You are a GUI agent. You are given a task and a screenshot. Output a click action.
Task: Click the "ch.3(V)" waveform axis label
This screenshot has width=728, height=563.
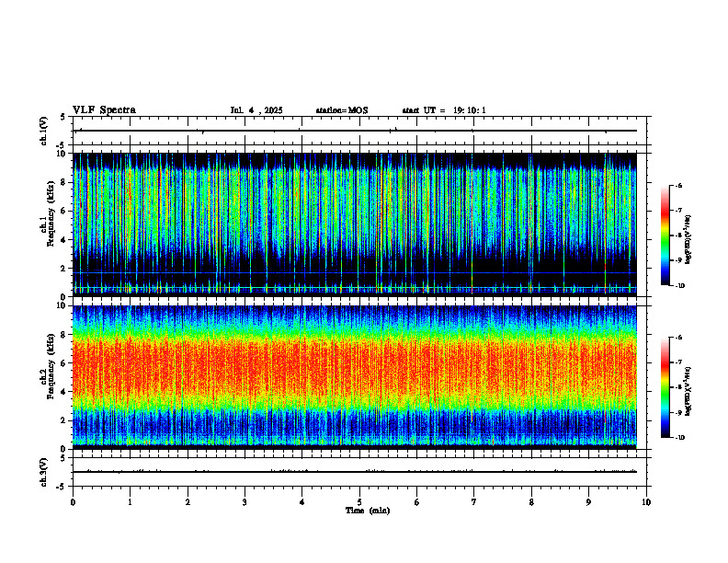pyautogui.click(x=43, y=472)
